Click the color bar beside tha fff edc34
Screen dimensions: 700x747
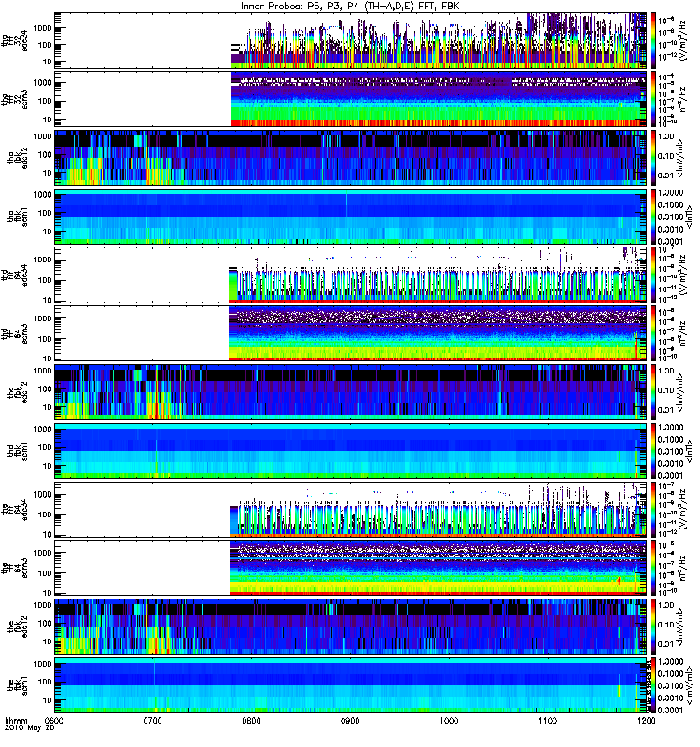click(x=653, y=40)
